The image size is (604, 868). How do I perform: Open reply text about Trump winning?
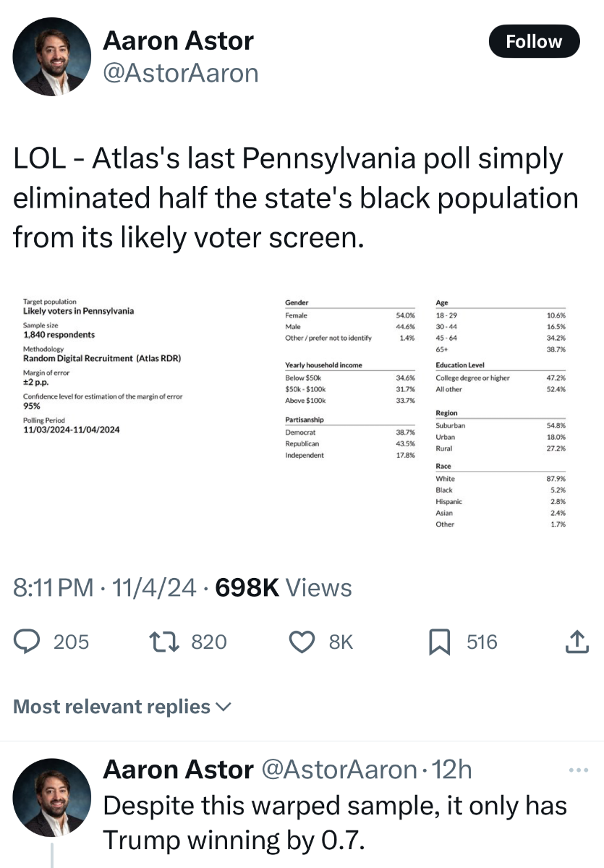pyautogui.click(x=335, y=822)
